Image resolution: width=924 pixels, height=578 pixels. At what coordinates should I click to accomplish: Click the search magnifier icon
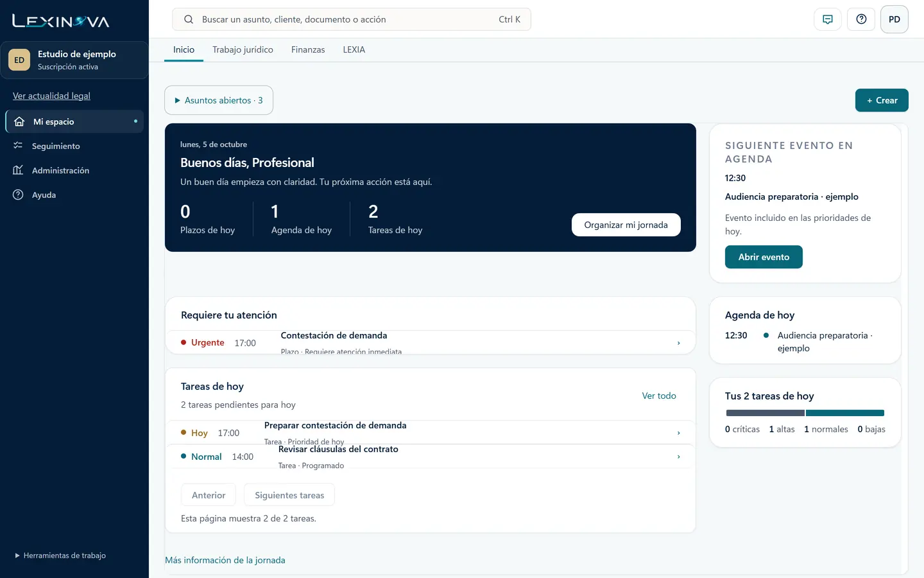(x=189, y=19)
